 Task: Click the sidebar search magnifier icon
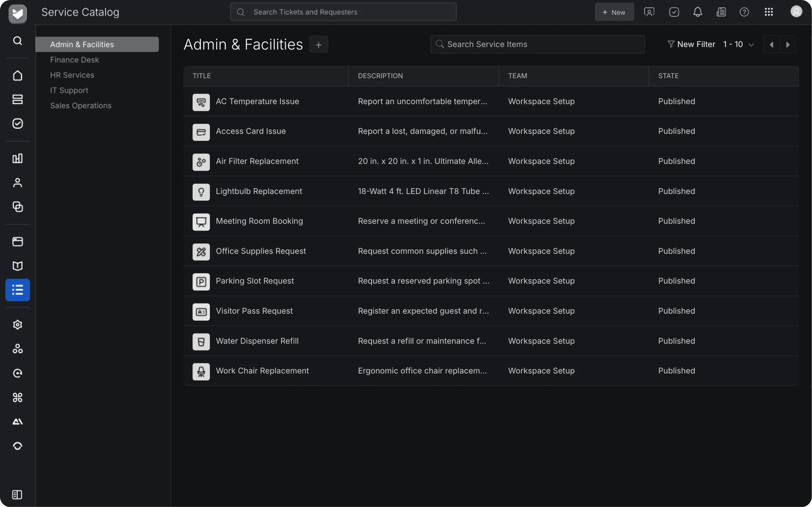pyautogui.click(x=17, y=41)
